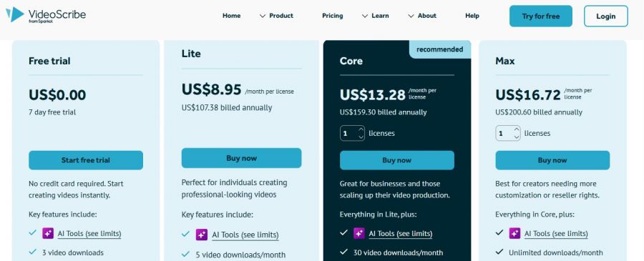
Task: Click the checkmark beside 5 video downloads/month
Action: [185, 254]
